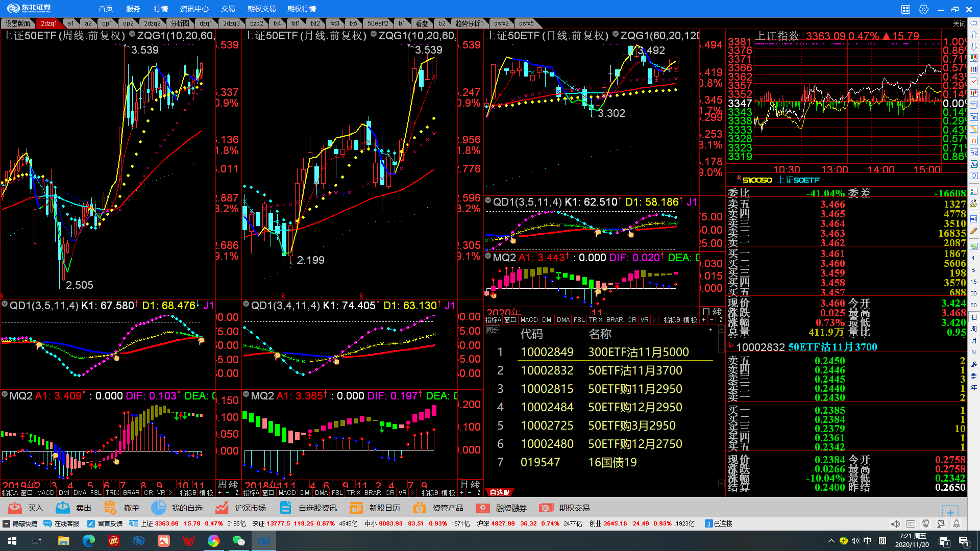The image size is (980, 551).
Task: Click the watchlist scroll-down arrow
Action: coord(721,483)
